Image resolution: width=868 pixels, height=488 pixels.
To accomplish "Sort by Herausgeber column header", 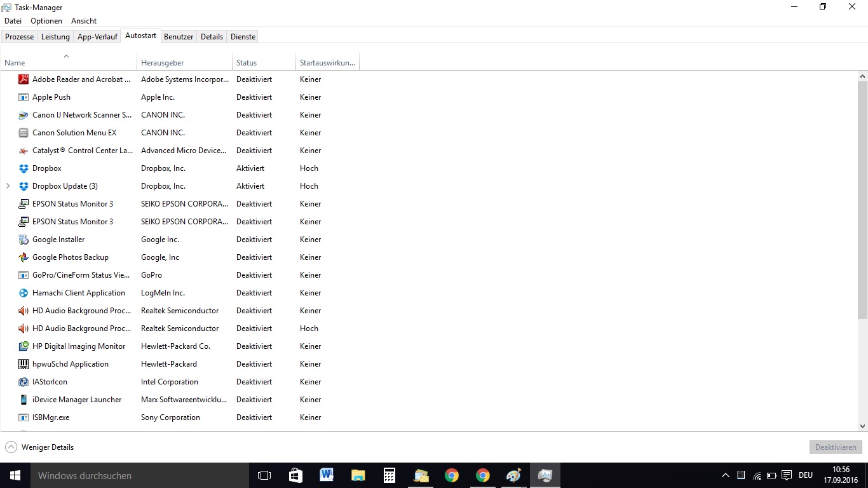I will point(185,62).
